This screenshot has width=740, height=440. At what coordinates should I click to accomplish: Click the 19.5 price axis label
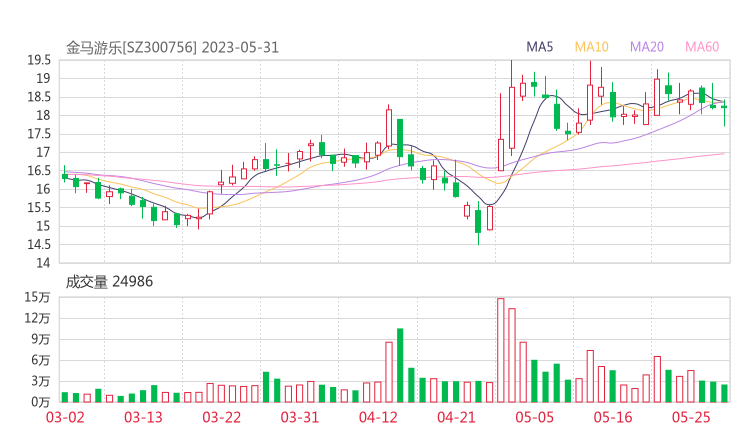click(x=40, y=60)
